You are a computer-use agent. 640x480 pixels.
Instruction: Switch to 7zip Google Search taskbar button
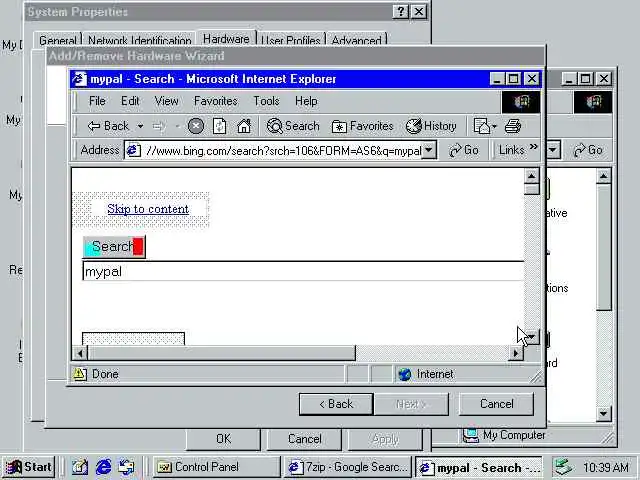click(347, 467)
